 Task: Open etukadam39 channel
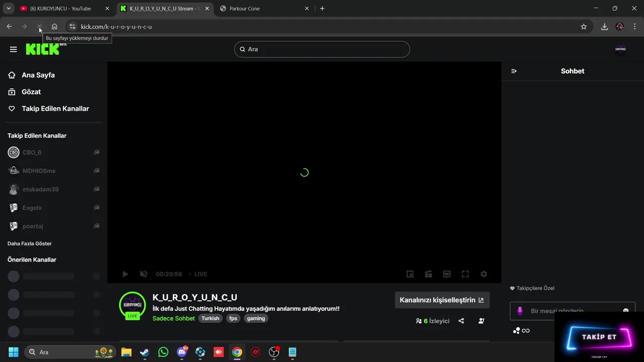(40, 190)
